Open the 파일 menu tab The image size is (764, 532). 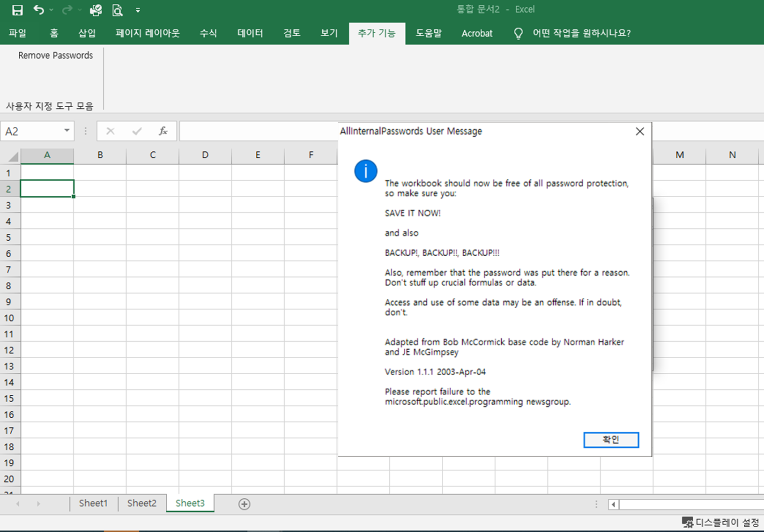coord(17,33)
